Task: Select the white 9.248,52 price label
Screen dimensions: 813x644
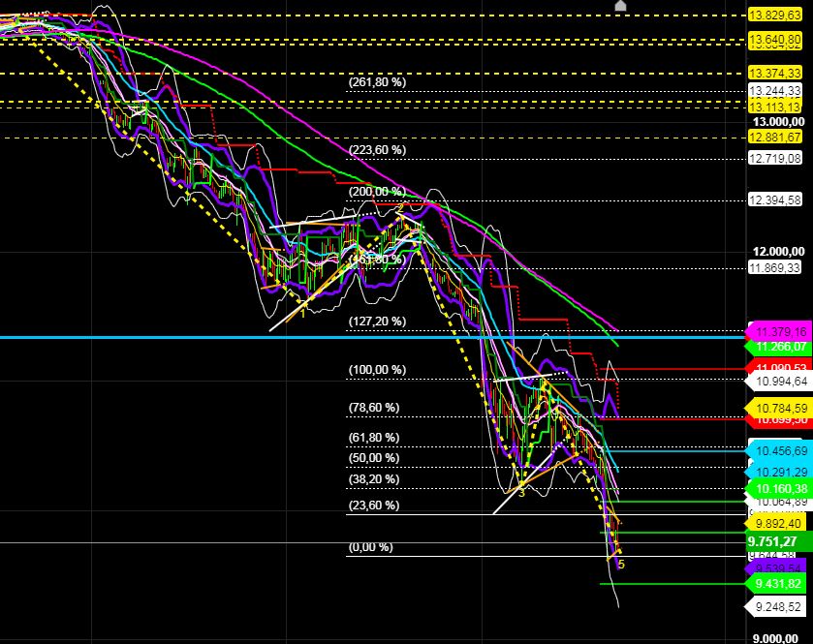Action: [x=780, y=606]
